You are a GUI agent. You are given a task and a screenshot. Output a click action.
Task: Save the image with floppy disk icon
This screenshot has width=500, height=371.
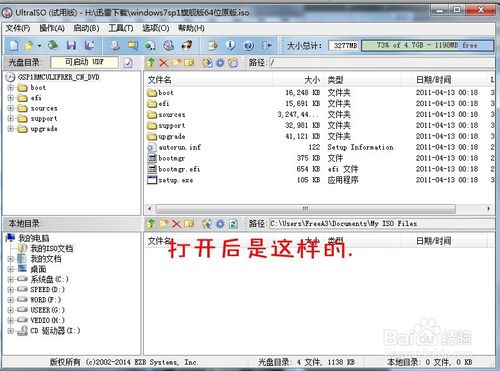(71, 45)
